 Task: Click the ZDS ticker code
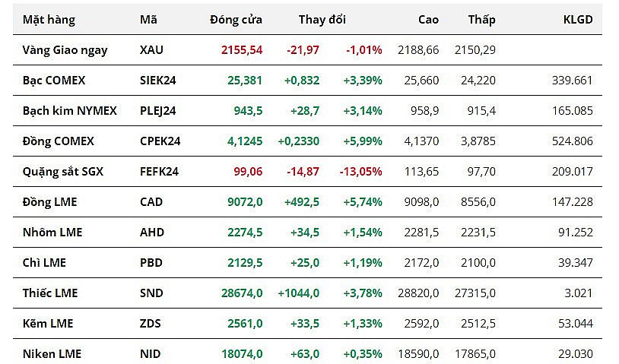(151, 323)
